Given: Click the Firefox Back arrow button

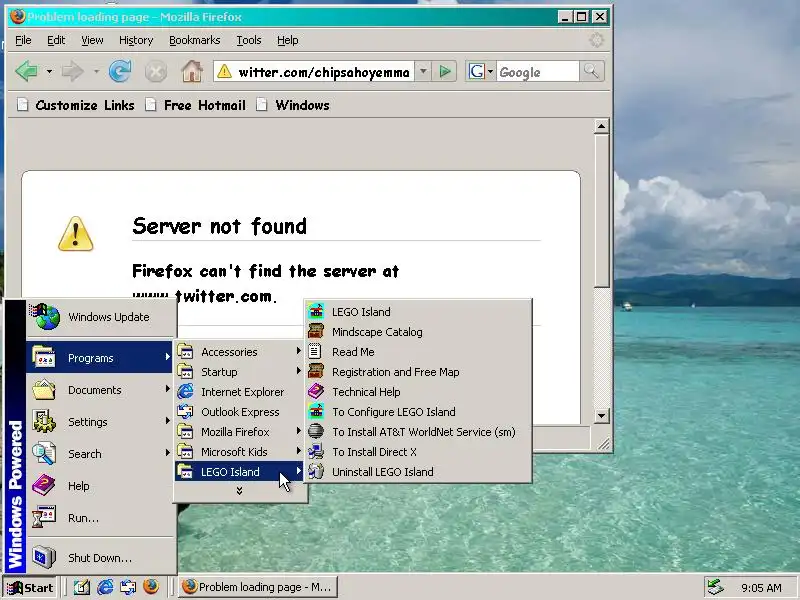Looking at the screenshot, I should coord(27,71).
